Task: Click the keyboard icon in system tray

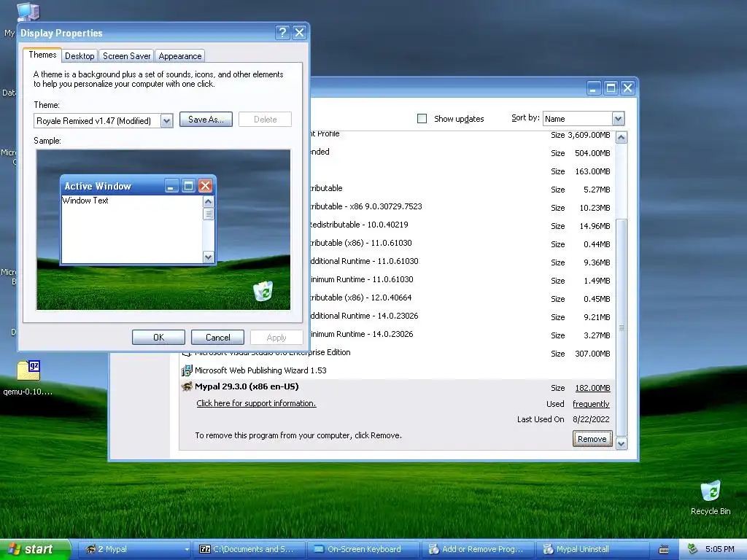Action: (x=664, y=550)
